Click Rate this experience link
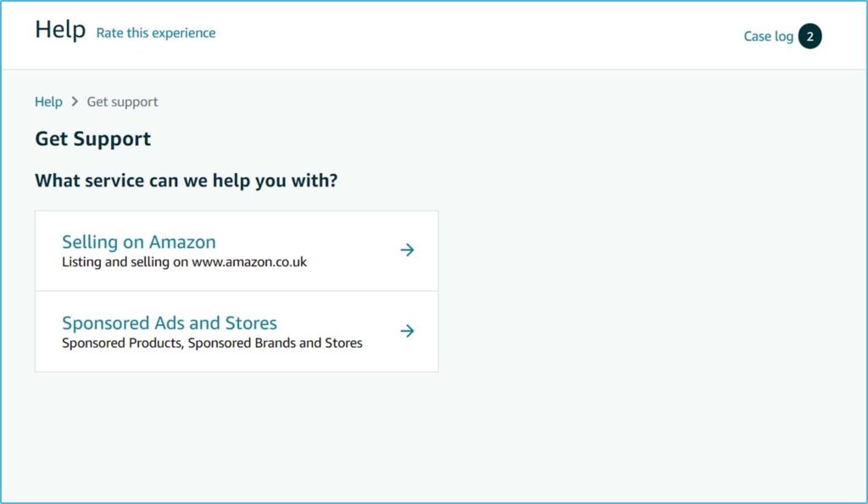Image resolution: width=868 pixels, height=504 pixels. 156,33
